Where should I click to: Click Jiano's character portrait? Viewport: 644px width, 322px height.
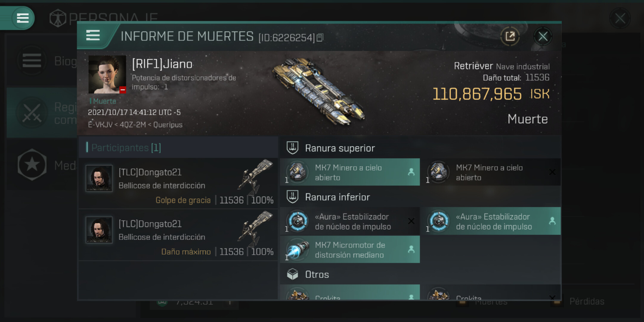coord(107,75)
